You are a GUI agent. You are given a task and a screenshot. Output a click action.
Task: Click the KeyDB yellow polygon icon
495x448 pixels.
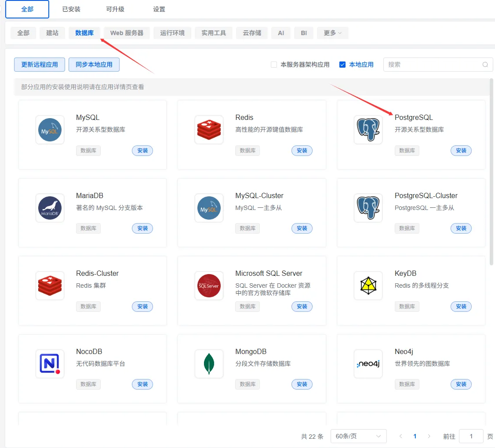[x=368, y=285]
